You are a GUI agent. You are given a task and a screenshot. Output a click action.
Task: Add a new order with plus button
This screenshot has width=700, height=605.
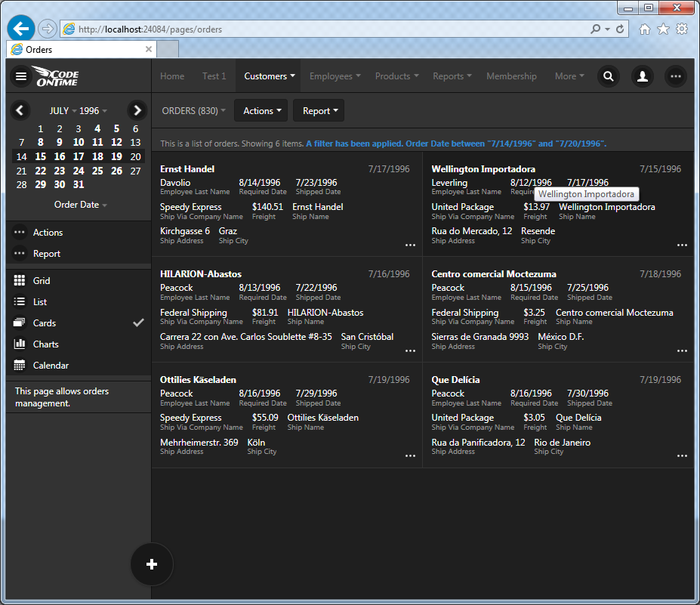(152, 564)
